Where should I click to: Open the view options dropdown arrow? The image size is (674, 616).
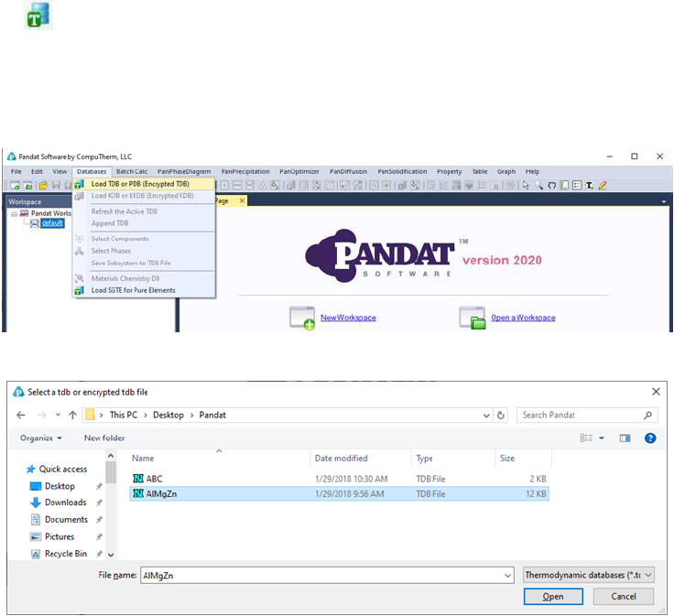602,438
